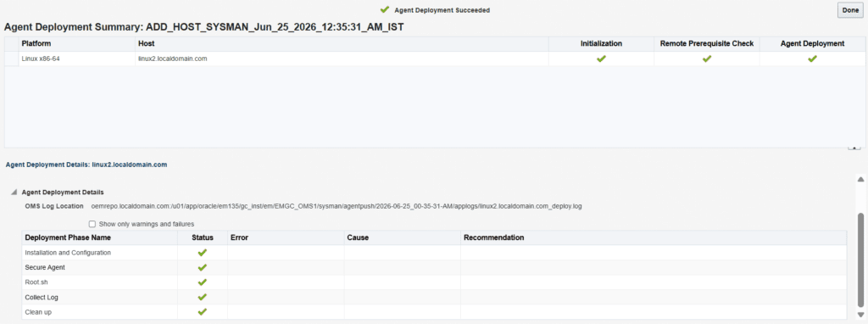868x324 pixels.
Task: Click the OMS Log Location path text
Action: coord(337,207)
